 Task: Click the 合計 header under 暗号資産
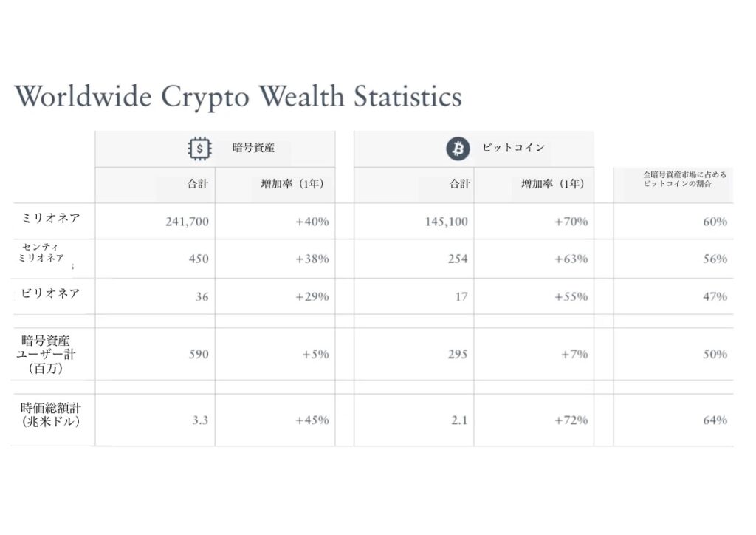coord(198,184)
